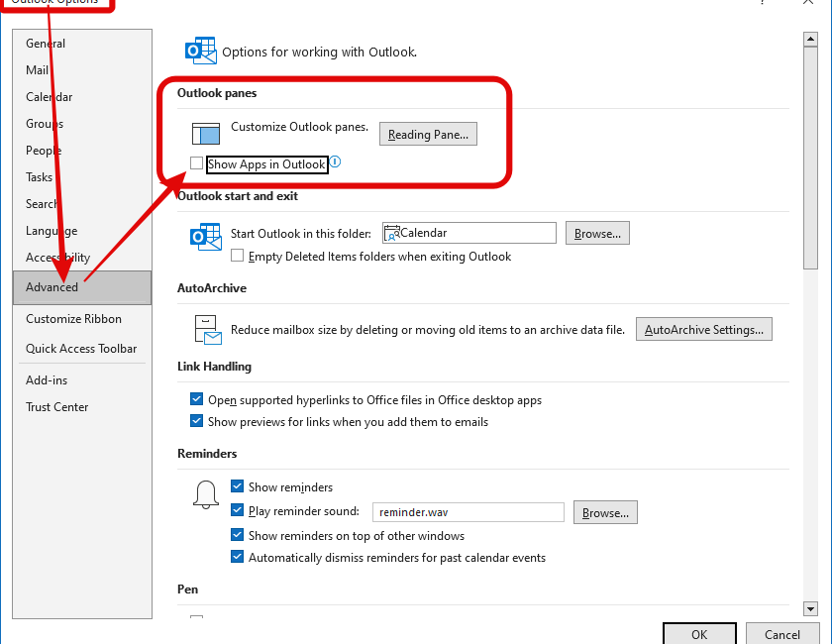This screenshot has height=644, width=832.
Task: Click the Options for working with Outlook text
Action: point(319,53)
